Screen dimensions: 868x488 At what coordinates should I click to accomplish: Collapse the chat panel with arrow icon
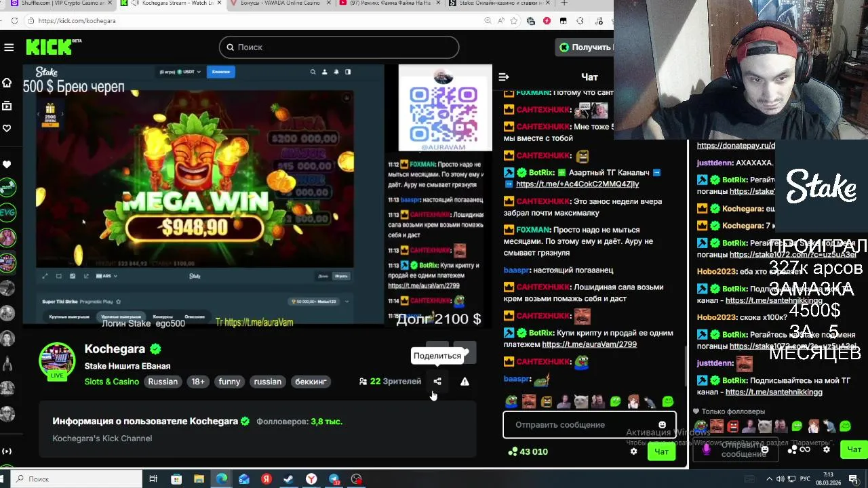coord(503,77)
